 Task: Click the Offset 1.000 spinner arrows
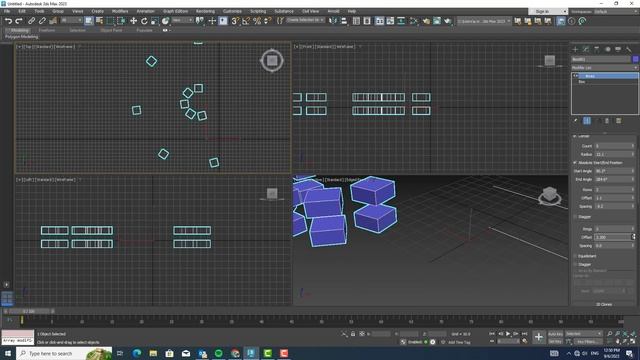tap(633, 237)
